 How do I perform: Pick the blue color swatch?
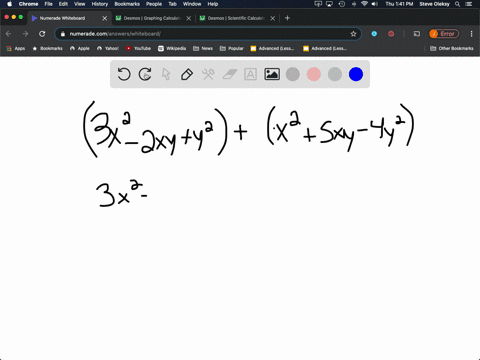[x=356, y=74]
